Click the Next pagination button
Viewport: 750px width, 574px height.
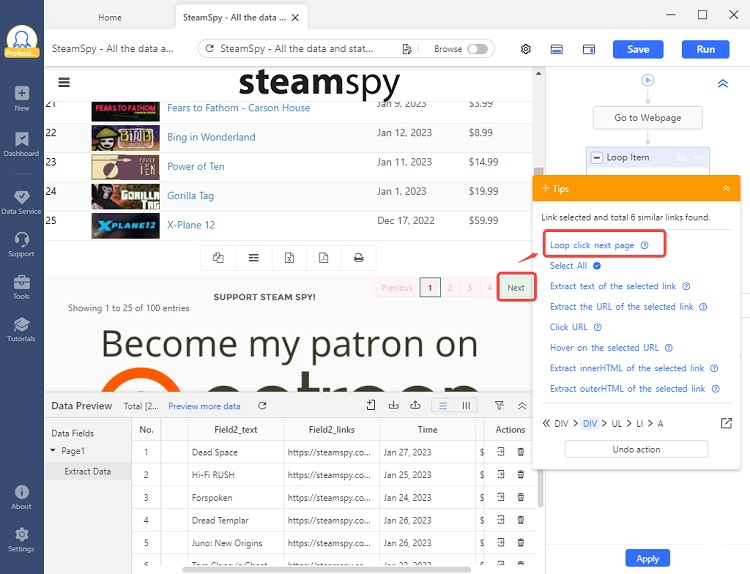pyautogui.click(x=516, y=287)
